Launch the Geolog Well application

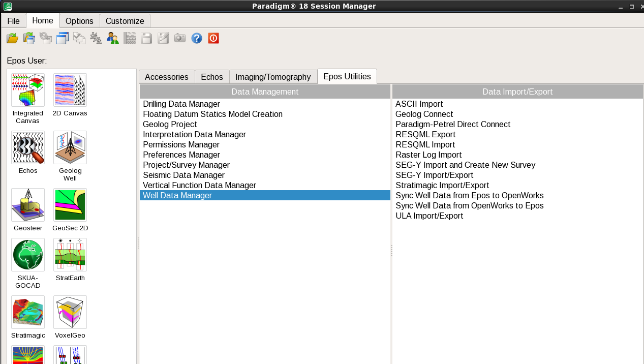coord(70,147)
